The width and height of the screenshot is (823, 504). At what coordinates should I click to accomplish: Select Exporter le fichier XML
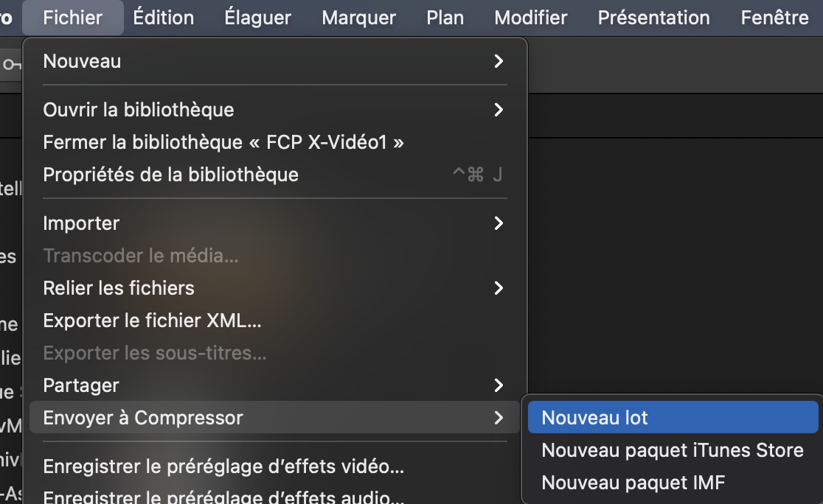tap(152, 321)
